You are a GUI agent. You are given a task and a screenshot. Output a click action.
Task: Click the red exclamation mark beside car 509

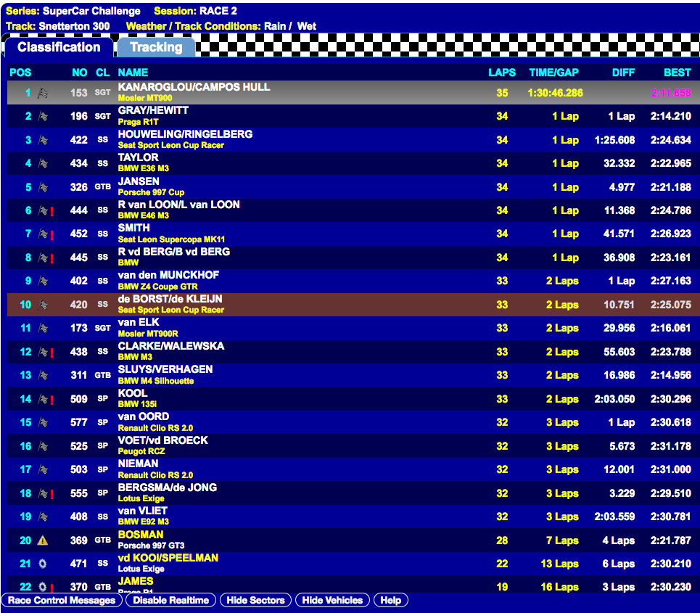click(52, 399)
